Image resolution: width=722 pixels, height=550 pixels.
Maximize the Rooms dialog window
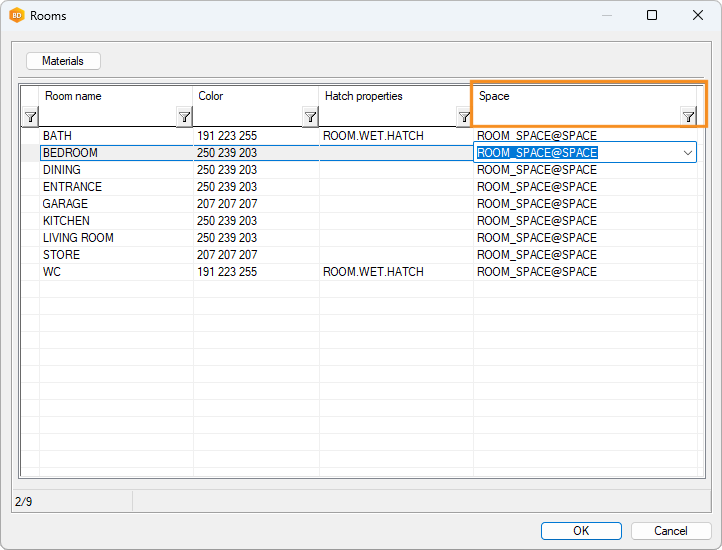coord(652,16)
